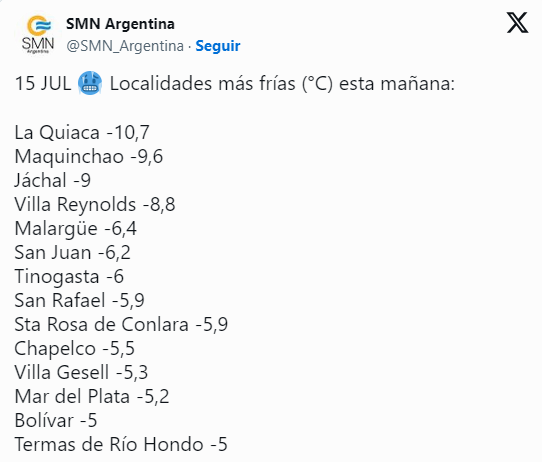Click the X logo in the corner
Image resolution: width=542 pixels, height=462 pixels.
point(517,22)
